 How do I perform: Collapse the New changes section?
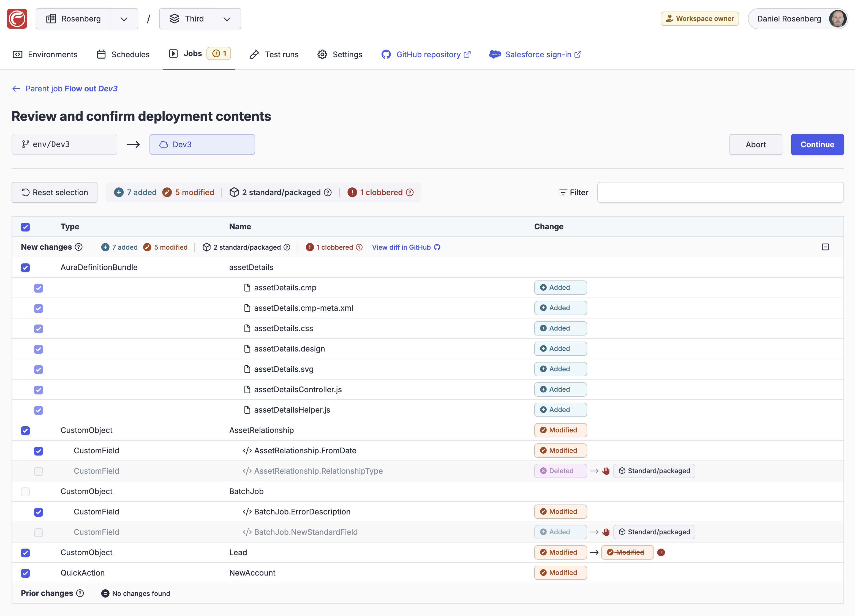point(825,247)
